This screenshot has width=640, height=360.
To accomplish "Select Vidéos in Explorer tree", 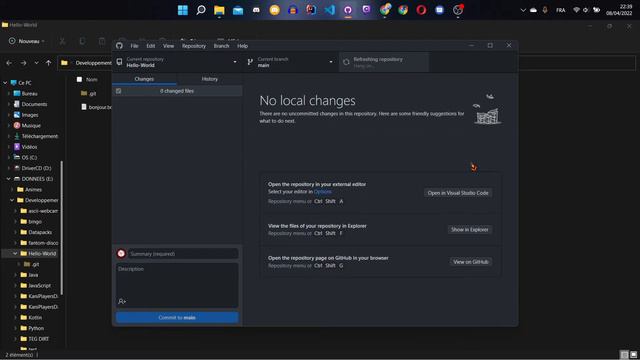I will click(x=29, y=147).
